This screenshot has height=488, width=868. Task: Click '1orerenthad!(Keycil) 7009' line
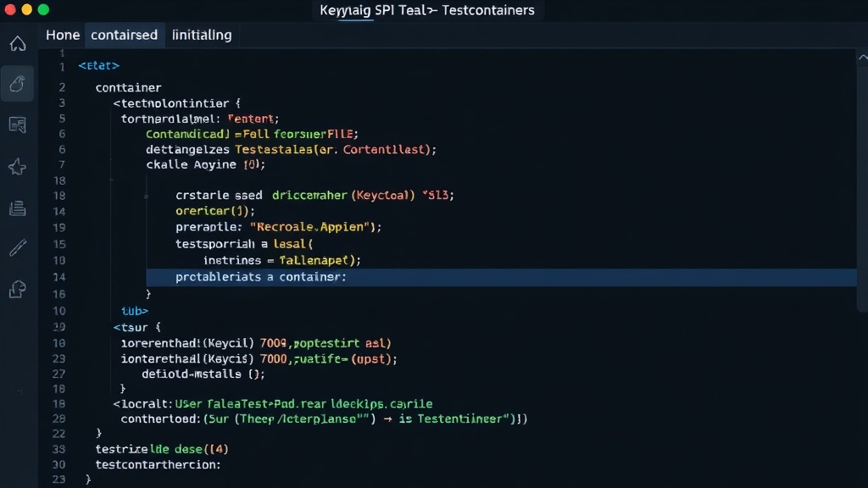[203, 343]
